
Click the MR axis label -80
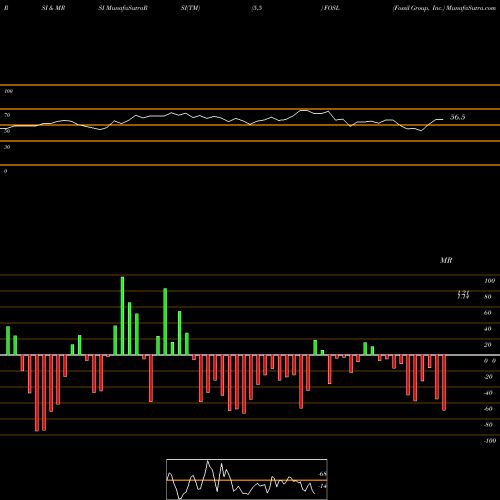488,425
